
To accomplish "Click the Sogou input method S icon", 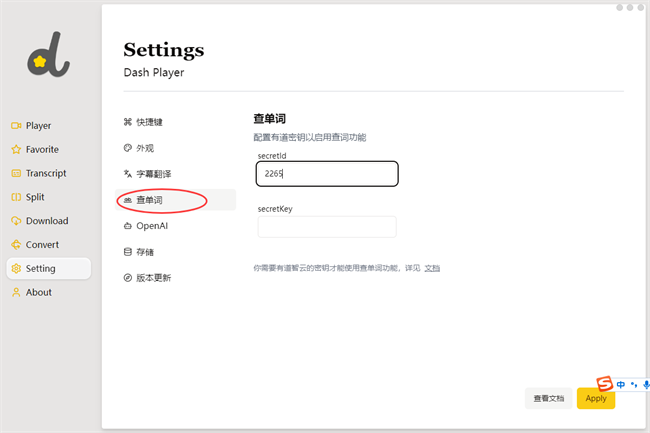I will click(604, 384).
